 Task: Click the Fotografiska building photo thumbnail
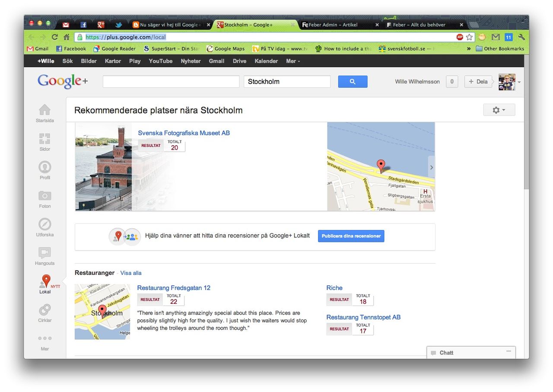tap(104, 167)
